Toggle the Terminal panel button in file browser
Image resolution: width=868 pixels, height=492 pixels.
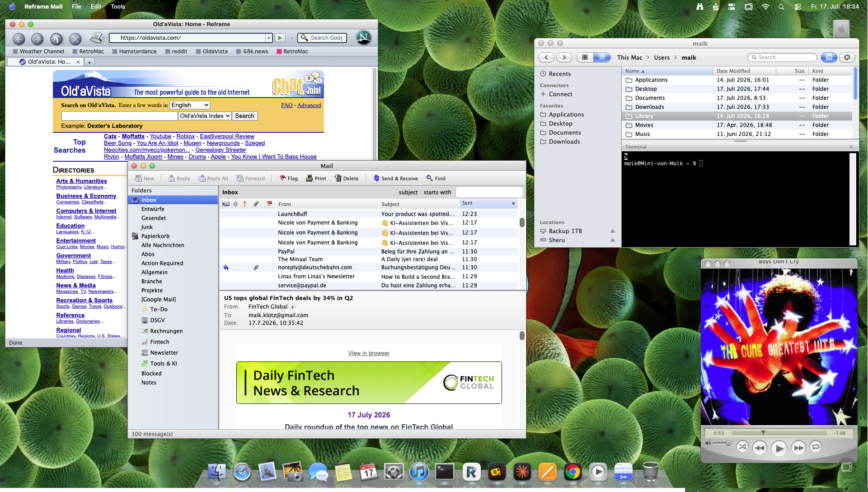point(829,57)
